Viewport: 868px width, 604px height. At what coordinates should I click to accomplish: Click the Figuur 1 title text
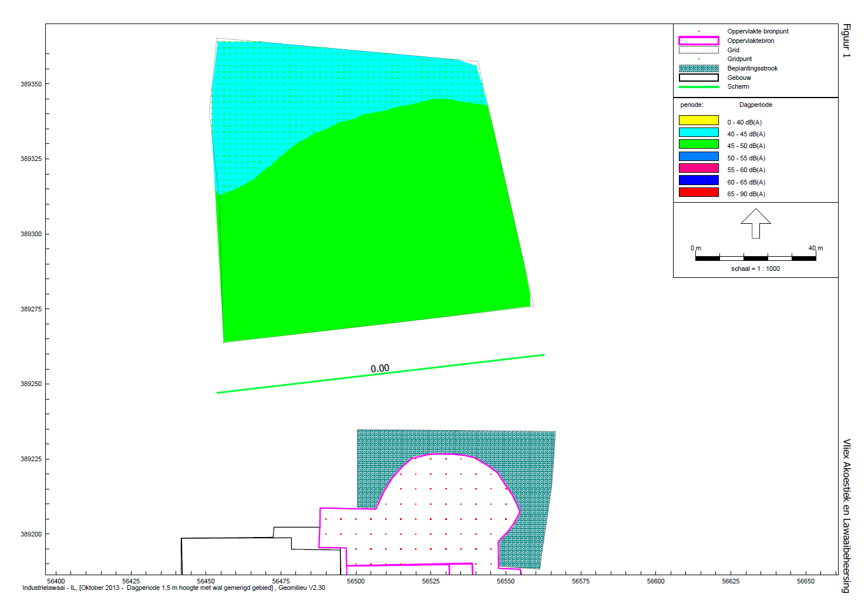coord(846,41)
